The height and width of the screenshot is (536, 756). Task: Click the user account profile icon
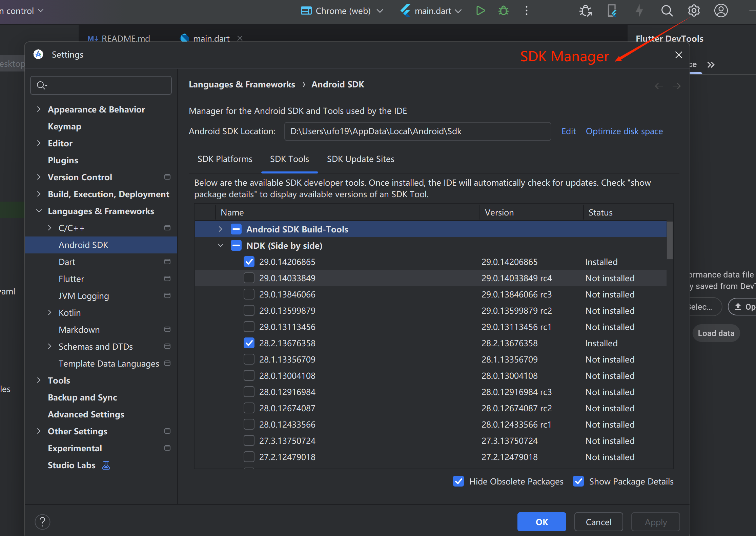coord(721,11)
